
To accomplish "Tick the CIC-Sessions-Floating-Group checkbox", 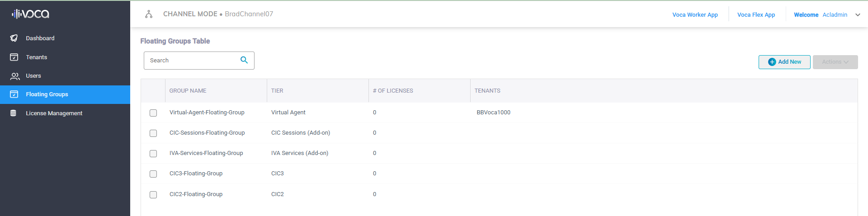I will 153,133.
